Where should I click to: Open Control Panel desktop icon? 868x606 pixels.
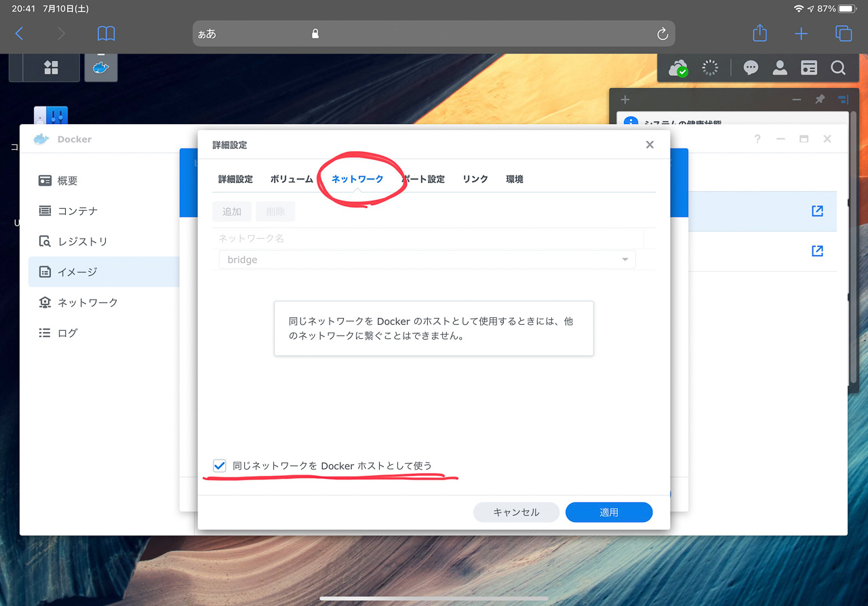point(51,117)
